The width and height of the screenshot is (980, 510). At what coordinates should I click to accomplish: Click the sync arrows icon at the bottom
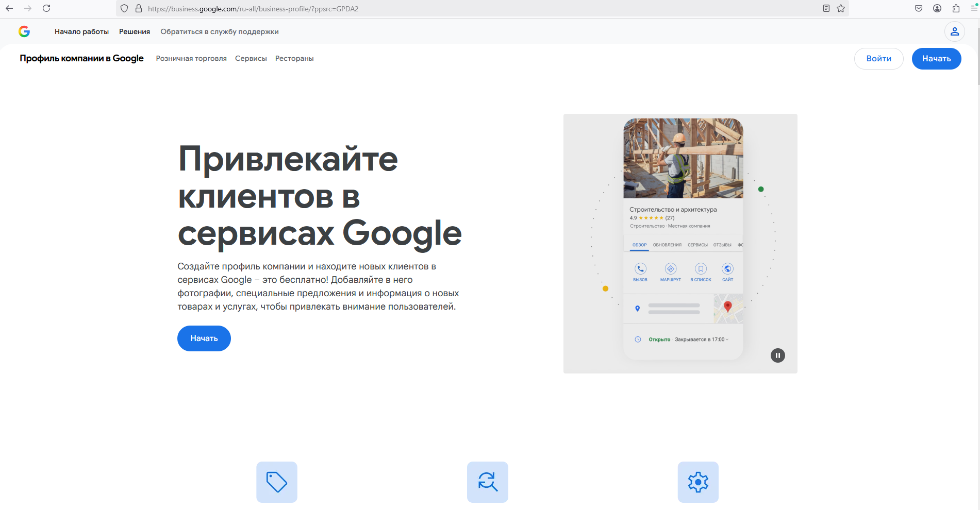click(x=487, y=482)
